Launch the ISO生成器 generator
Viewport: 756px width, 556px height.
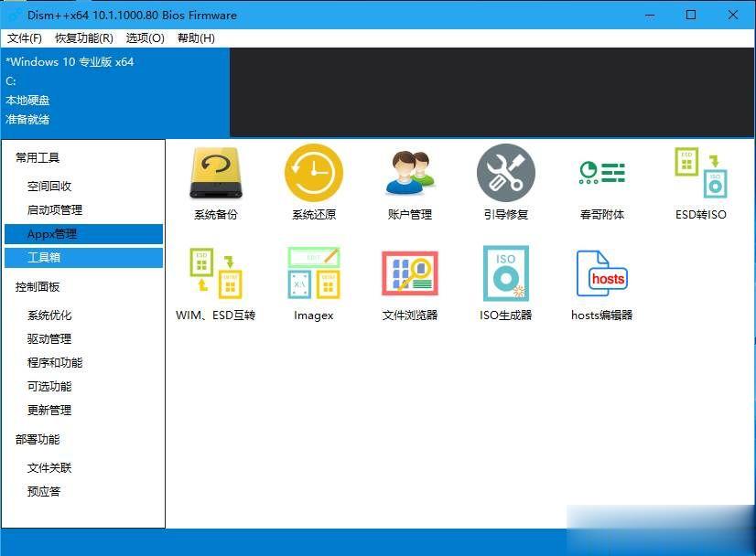pos(506,279)
